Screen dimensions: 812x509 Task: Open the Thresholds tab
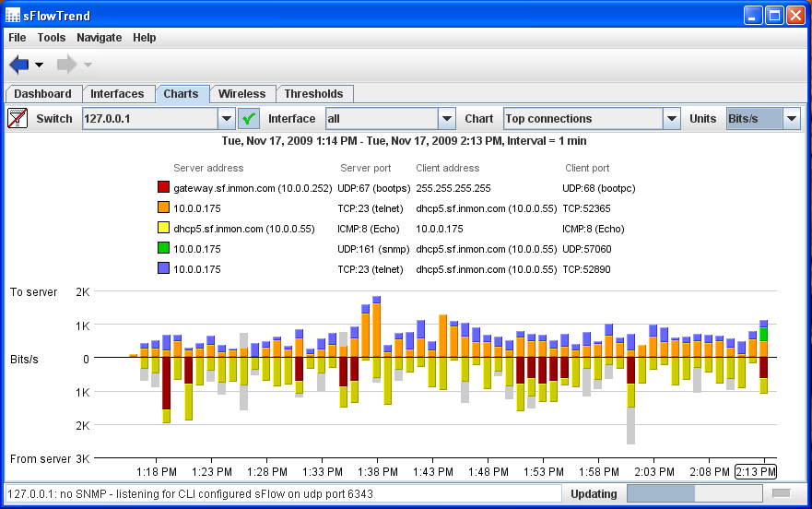[313, 94]
